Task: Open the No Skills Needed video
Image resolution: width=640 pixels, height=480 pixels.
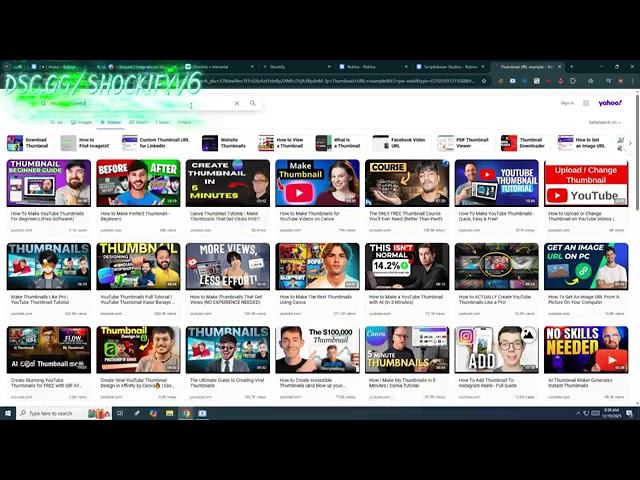Action: pos(586,349)
